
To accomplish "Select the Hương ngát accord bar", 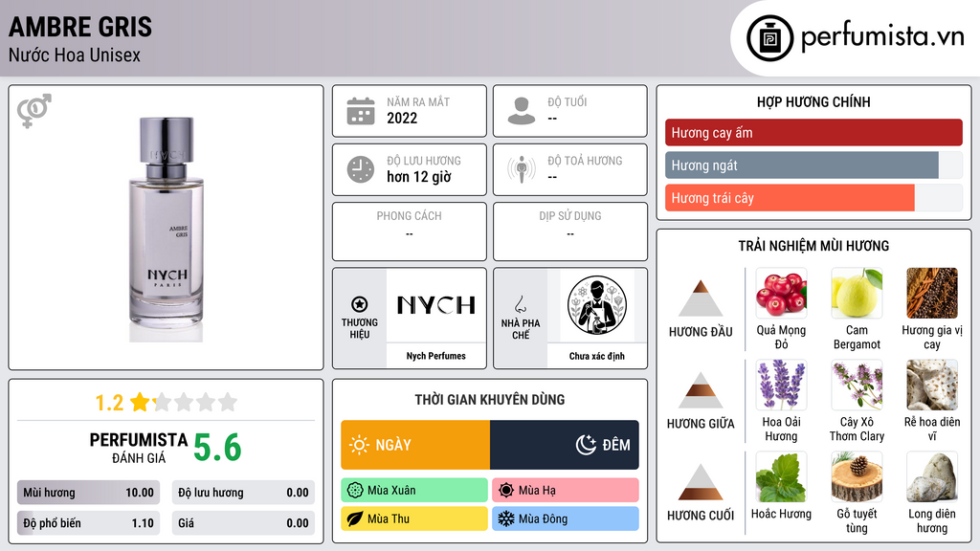I will 813,165.
